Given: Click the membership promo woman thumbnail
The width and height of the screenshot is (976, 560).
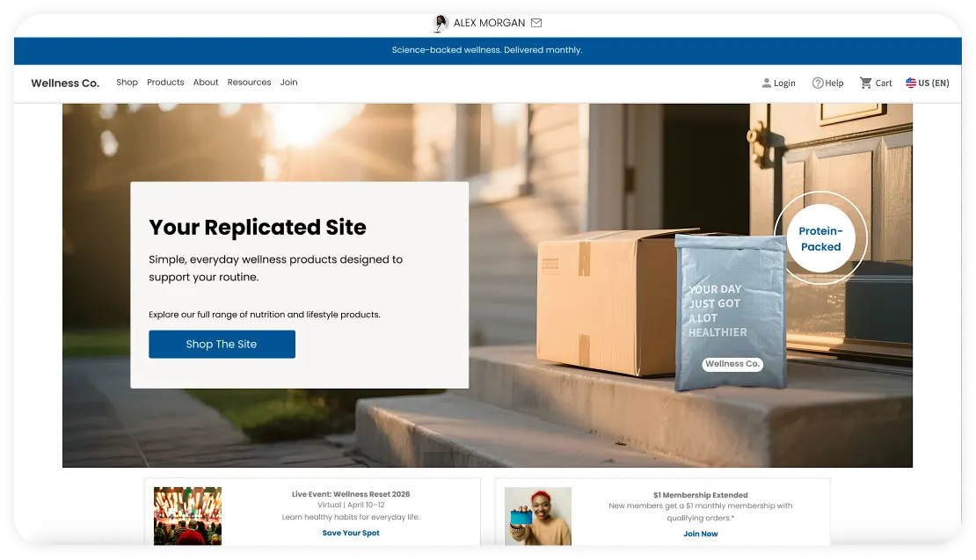Looking at the screenshot, I should 537,517.
